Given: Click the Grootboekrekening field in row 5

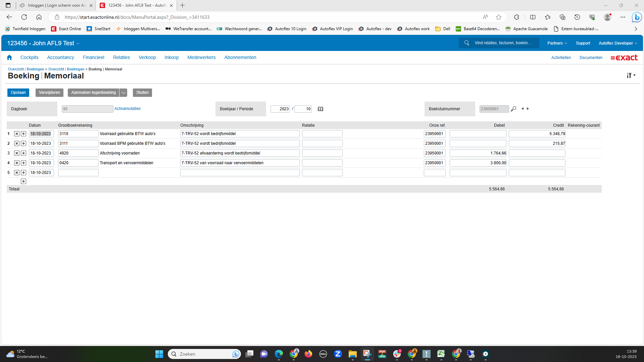Looking at the screenshot, I should click(78, 173).
